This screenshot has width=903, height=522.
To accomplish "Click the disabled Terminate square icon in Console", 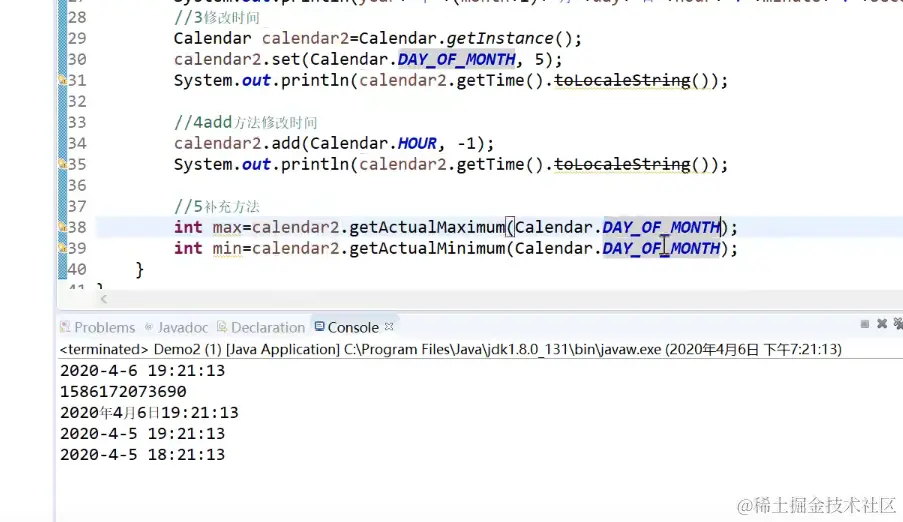I will pyautogui.click(x=864, y=324).
